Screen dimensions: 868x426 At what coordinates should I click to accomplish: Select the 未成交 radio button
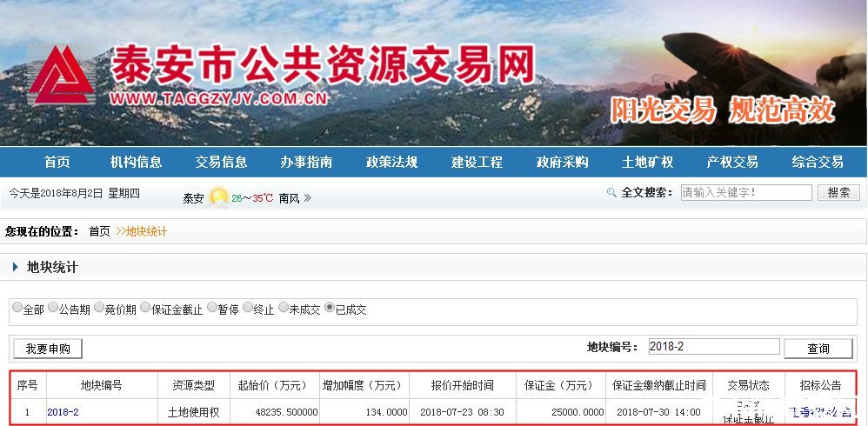284,307
